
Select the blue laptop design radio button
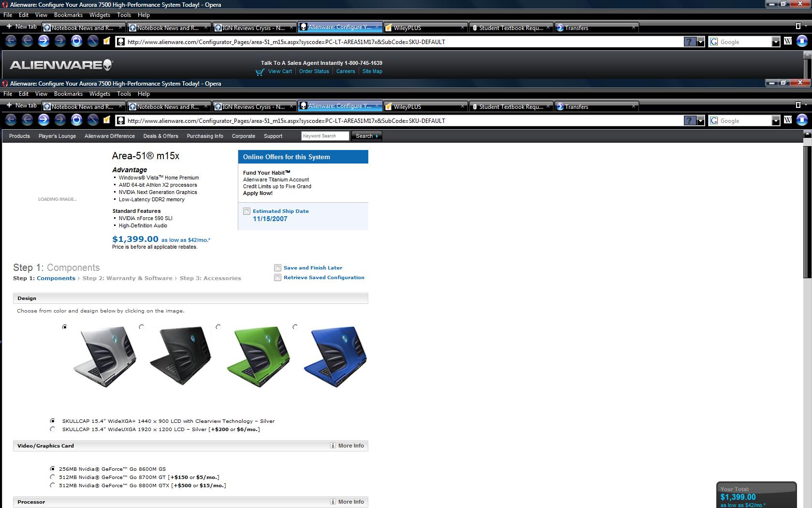(x=295, y=327)
